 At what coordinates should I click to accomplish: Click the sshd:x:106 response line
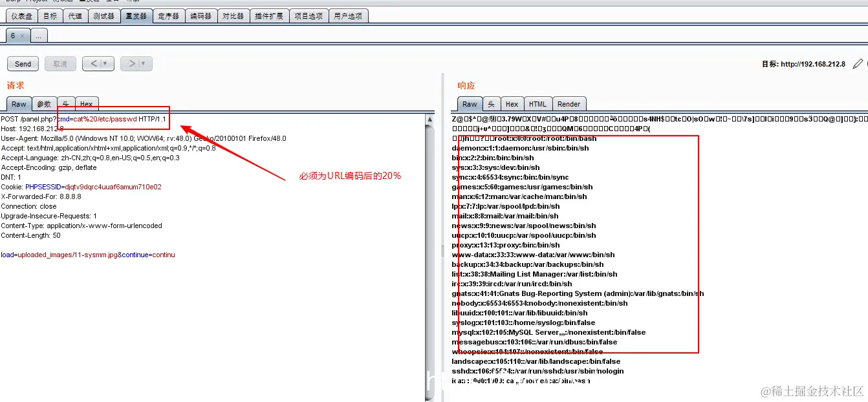coord(537,371)
